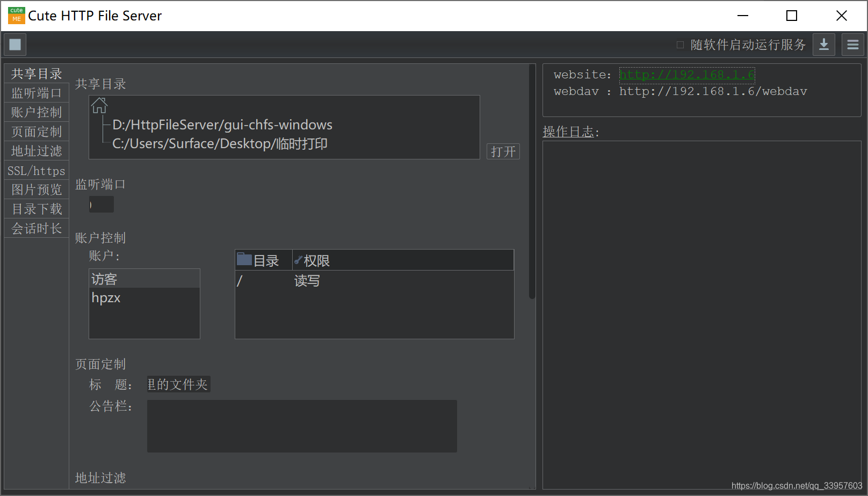
Task: Click the cute ME logo in the title bar
Action: [16, 16]
